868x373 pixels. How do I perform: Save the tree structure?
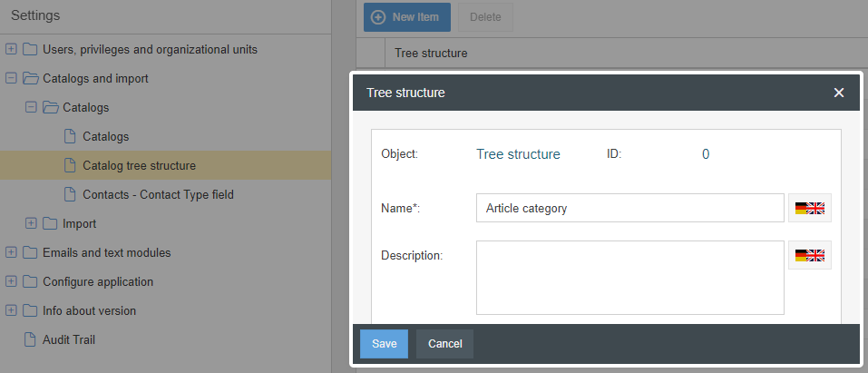pos(384,344)
